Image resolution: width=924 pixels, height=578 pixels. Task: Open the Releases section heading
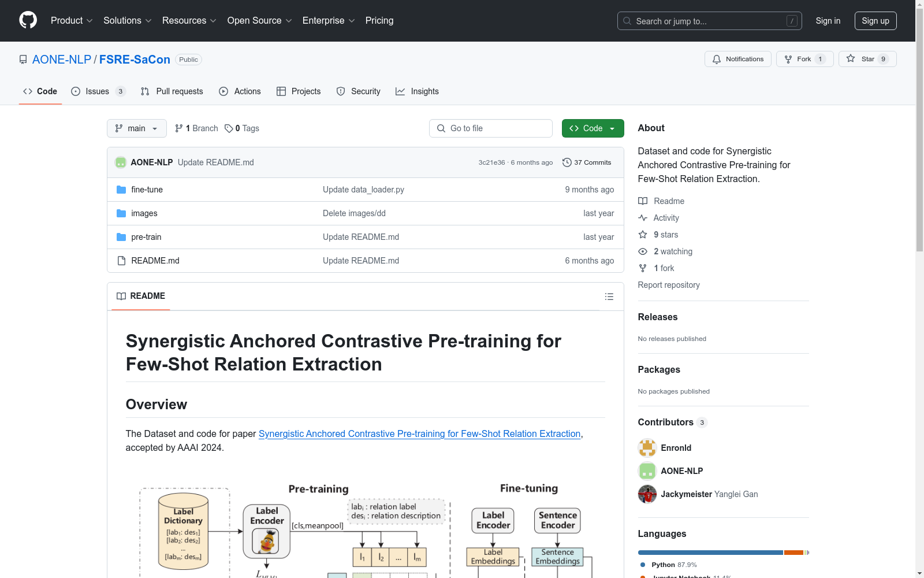658,317
